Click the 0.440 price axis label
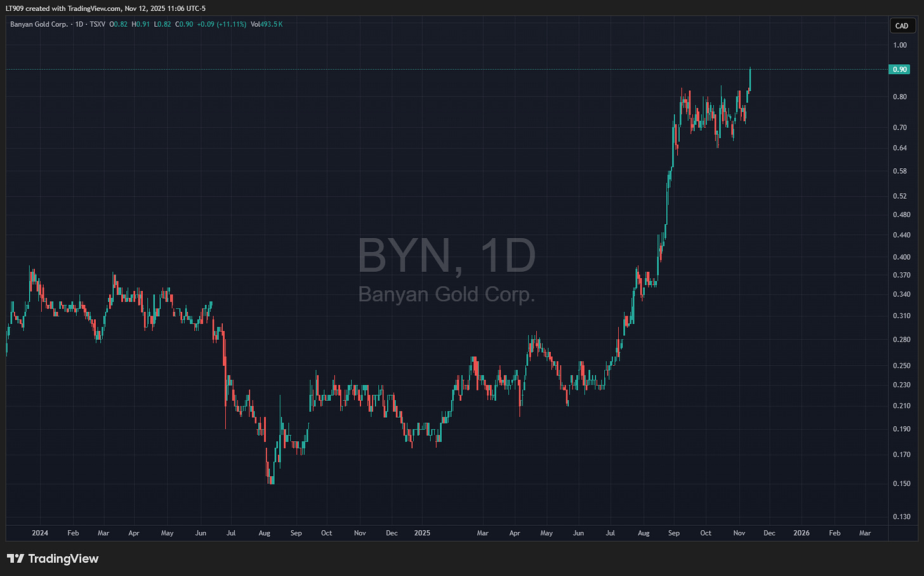Screen dimensions: 924x576 [x=901, y=235]
